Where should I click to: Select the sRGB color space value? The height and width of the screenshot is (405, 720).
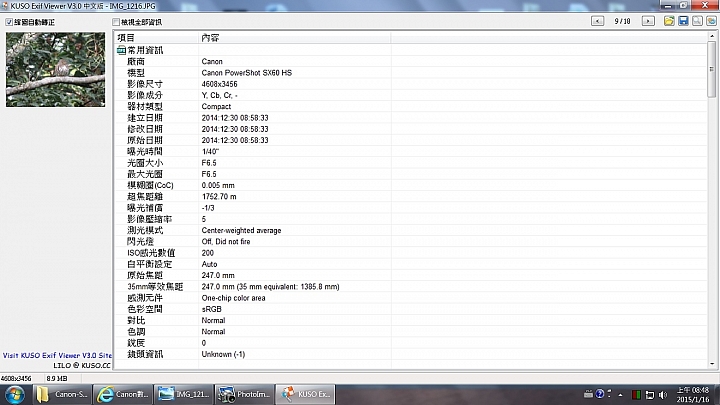coord(212,309)
